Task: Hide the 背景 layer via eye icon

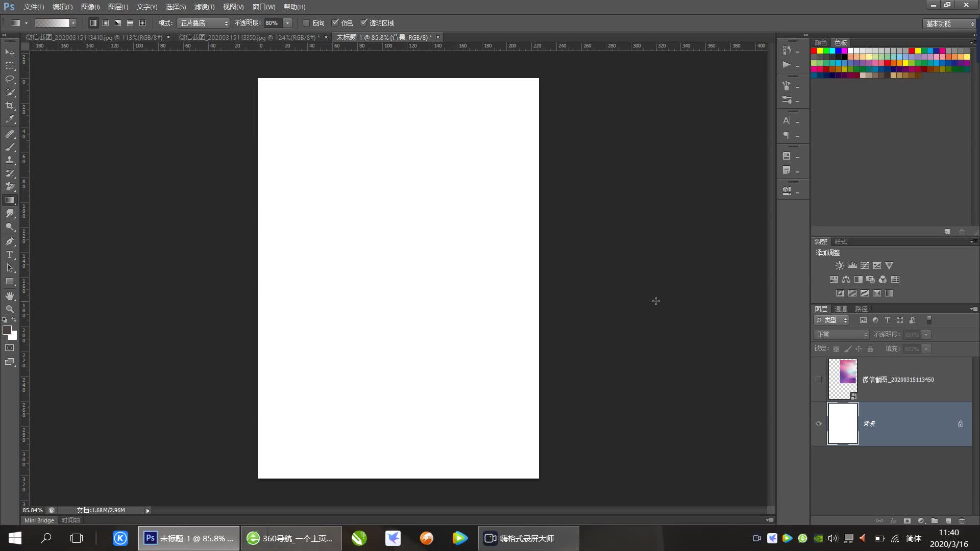Action: pyautogui.click(x=819, y=423)
